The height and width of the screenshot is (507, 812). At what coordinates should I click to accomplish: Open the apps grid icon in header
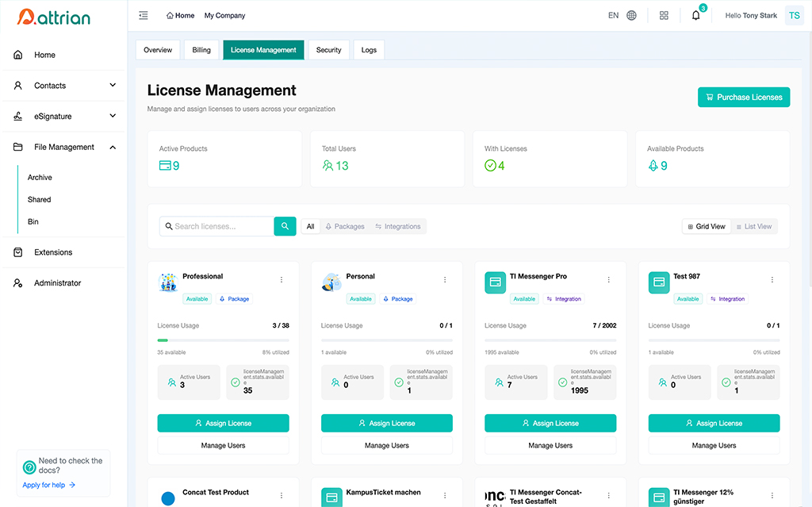tap(664, 15)
